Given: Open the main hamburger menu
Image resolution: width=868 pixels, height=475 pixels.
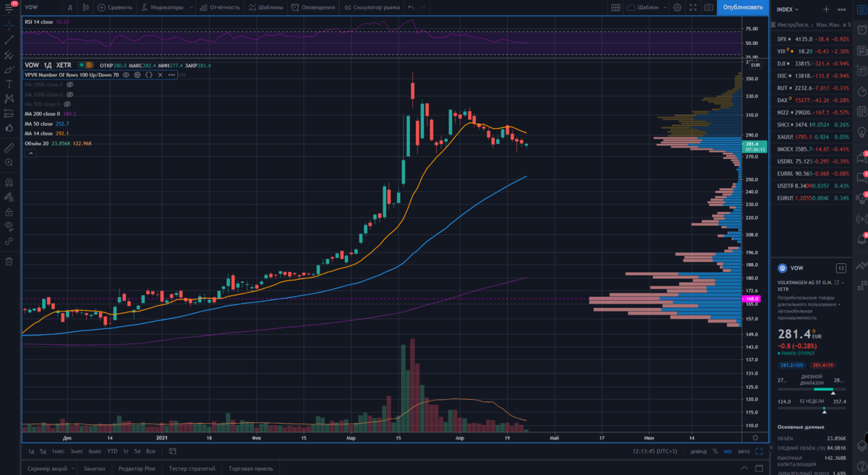Looking at the screenshot, I should click(9, 7).
